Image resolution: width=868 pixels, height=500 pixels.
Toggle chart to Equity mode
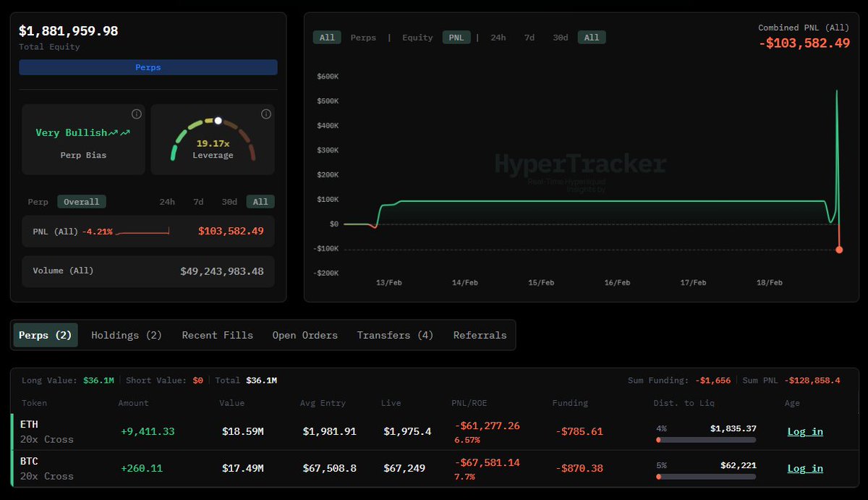[x=417, y=38]
